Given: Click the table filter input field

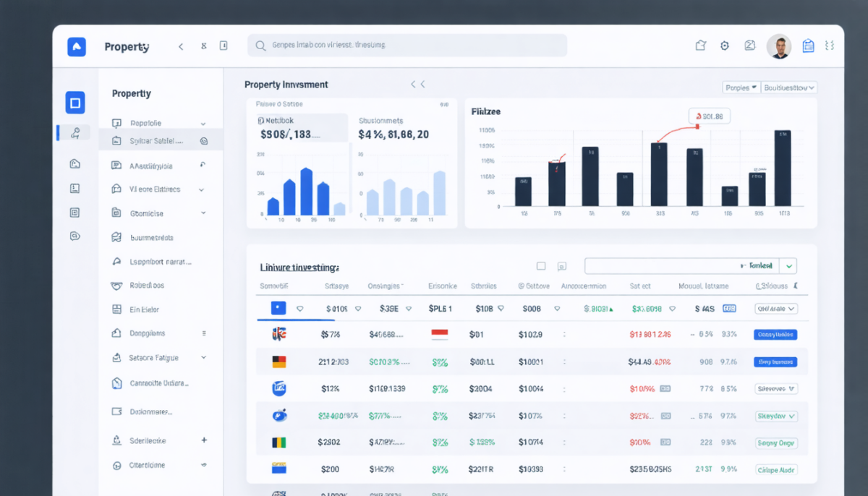Looking at the screenshot, I should point(681,266).
